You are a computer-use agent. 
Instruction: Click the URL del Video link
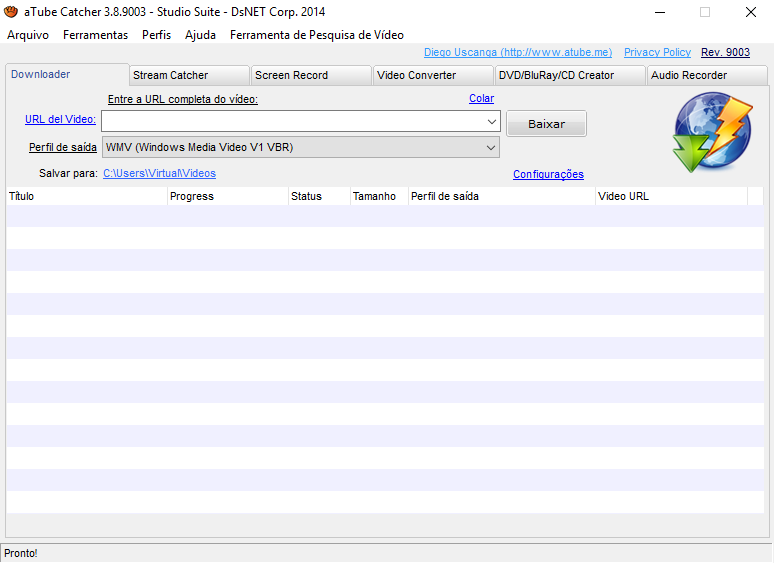pyautogui.click(x=60, y=119)
